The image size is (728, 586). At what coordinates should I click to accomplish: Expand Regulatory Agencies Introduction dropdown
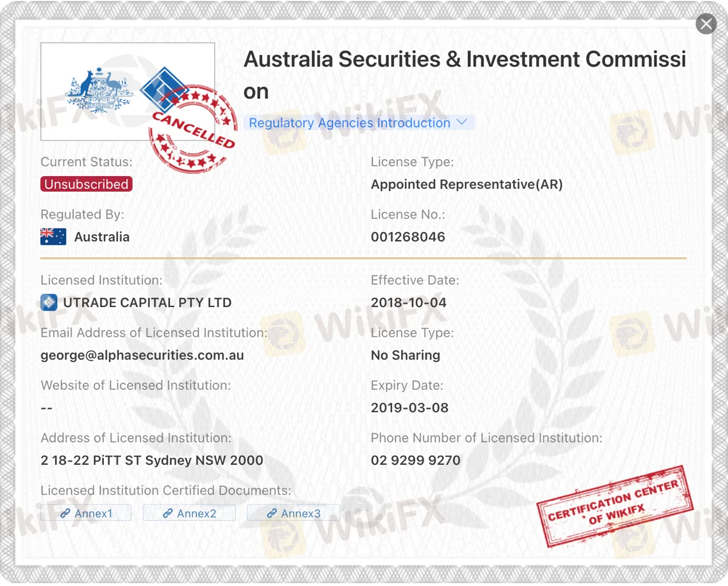click(359, 123)
